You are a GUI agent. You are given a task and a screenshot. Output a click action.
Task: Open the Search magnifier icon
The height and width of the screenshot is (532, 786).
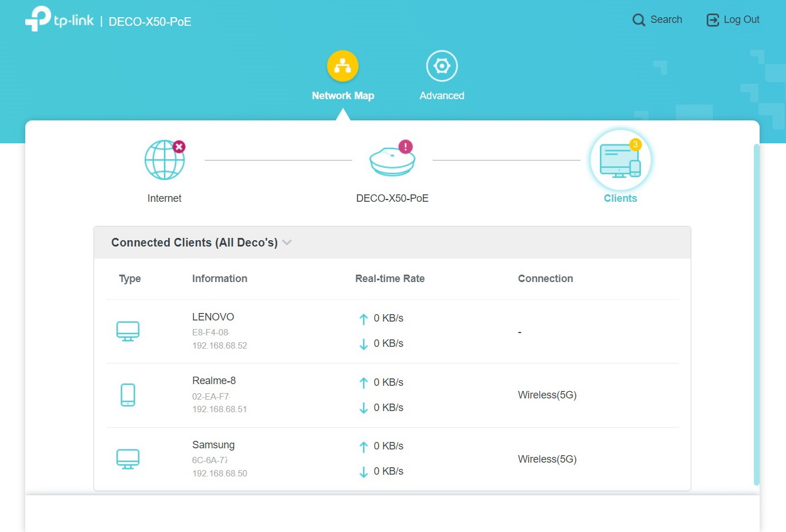[639, 20]
